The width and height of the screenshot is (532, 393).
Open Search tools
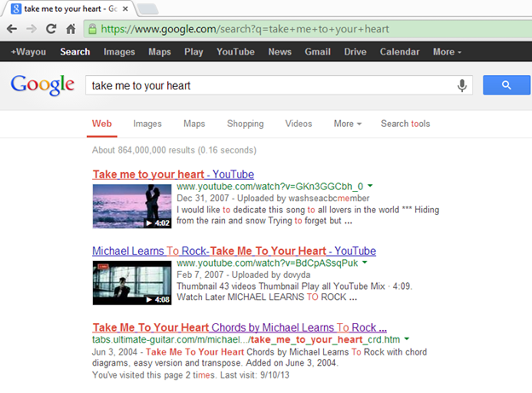pyautogui.click(x=405, y=124)
